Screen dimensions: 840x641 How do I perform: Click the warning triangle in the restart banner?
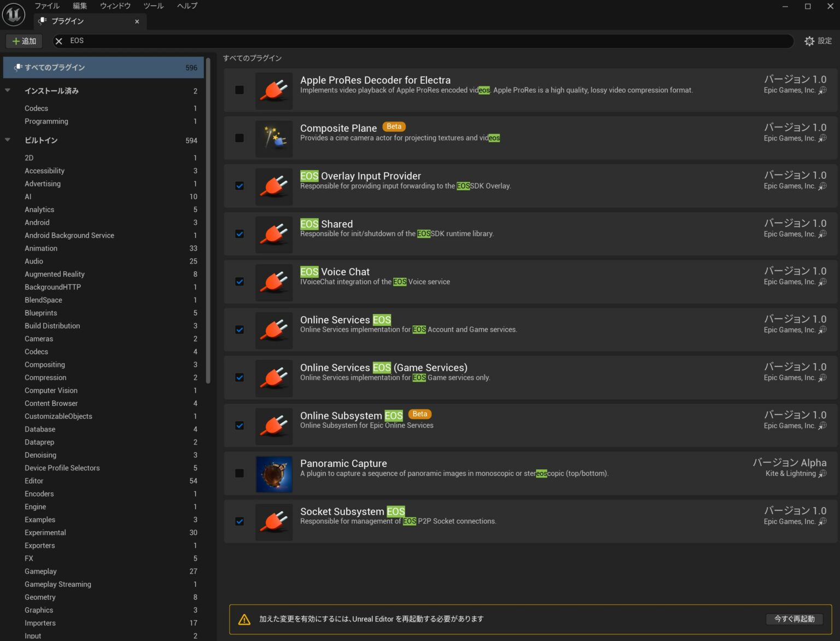(244, 619)
